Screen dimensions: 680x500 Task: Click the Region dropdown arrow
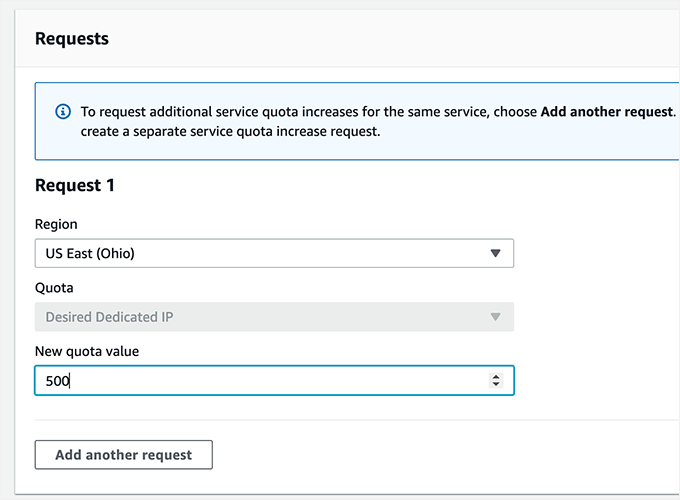(495, 253)
